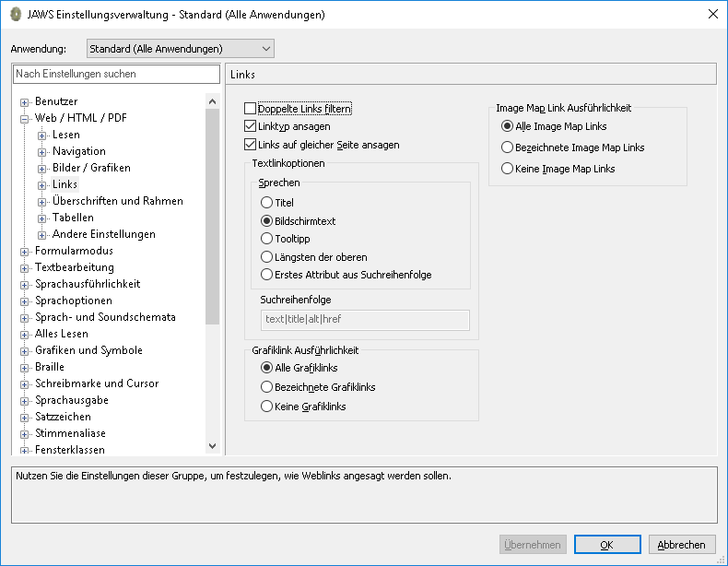Choose Tooltipp under Sprechen
728x566 pixels.
pyautogui.click(x=267, y=239)
